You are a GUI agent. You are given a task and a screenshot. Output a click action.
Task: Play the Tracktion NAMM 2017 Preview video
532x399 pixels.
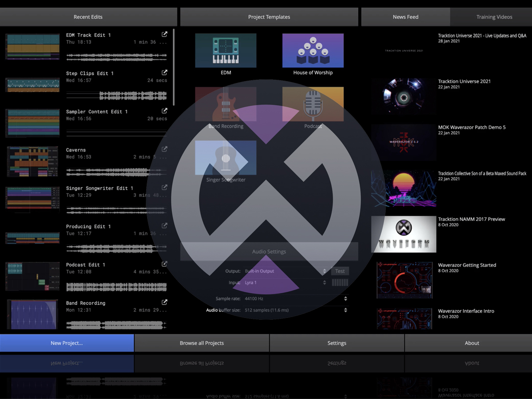coord(403,234)
